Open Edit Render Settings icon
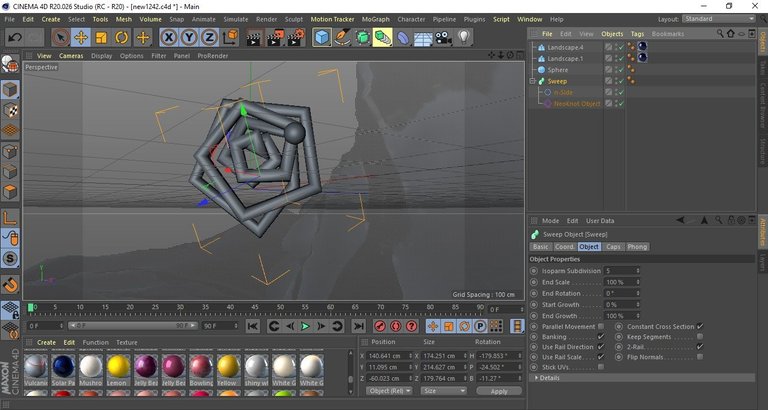This screenshot has height=410, width=768. coord(296,37)
